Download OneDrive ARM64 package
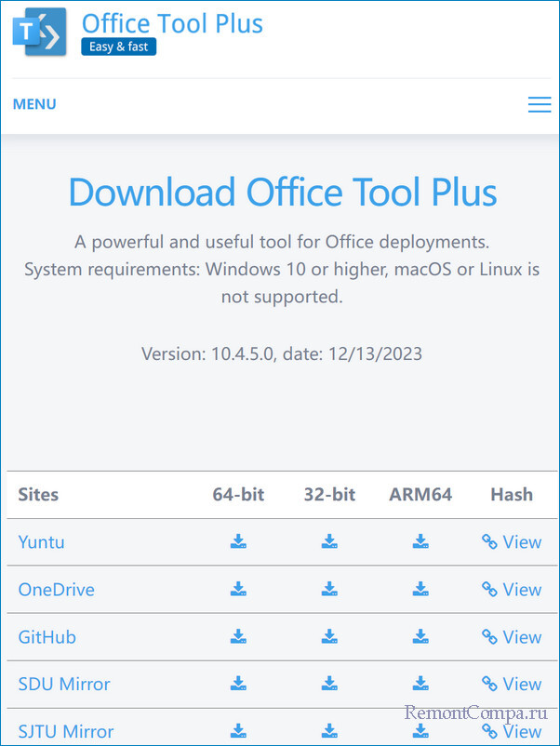Screen dimensions: 560x746 pos(420,589)
